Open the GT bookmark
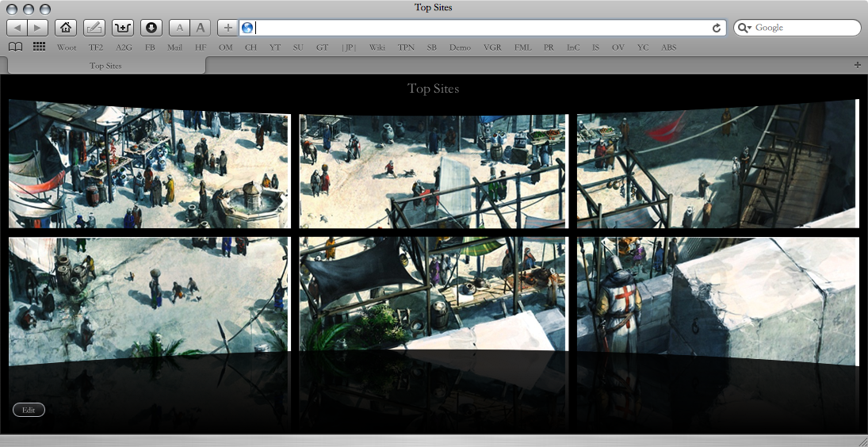The image size is (868, 447). pos(322,48)
